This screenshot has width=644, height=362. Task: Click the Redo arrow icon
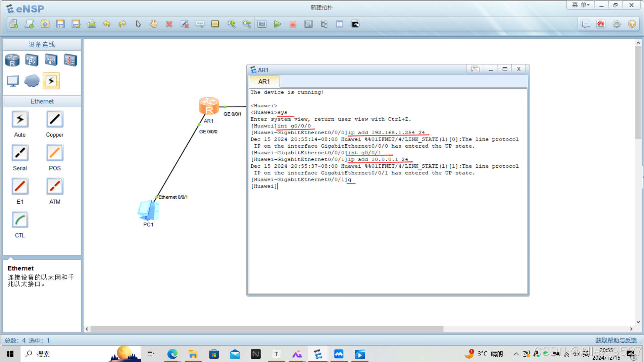point(122,24)
